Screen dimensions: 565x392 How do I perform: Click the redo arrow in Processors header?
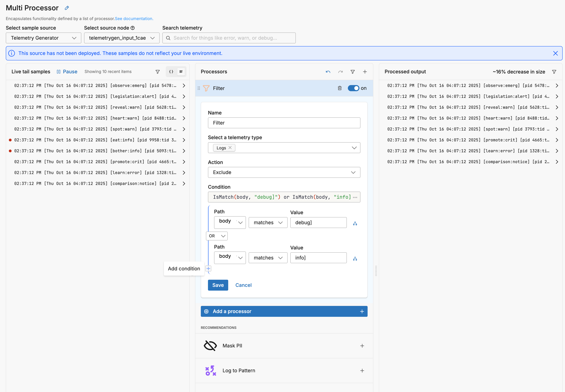pyautogui.click(x=340, y=72)
